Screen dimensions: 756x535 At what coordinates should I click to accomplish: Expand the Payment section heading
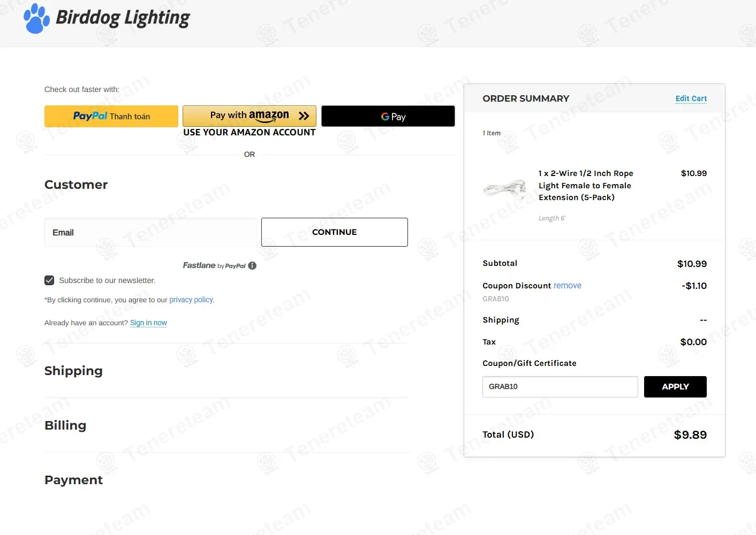(73, 480)
